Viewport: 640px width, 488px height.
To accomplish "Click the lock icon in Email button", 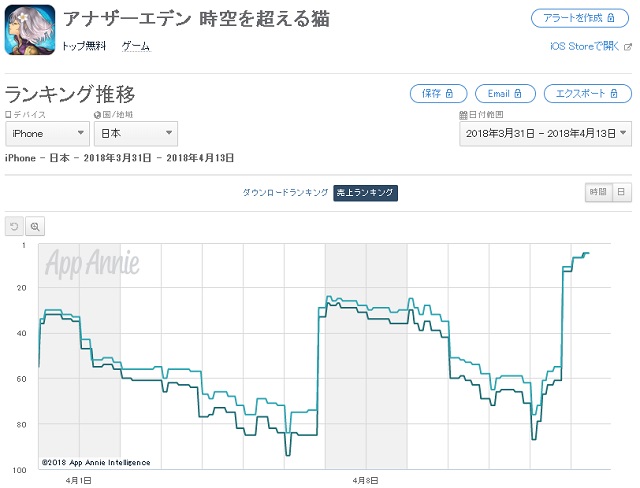I will pos(518,93).
